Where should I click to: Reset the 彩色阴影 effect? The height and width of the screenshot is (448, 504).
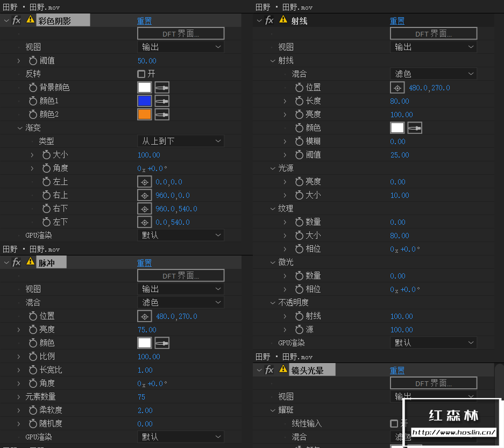tap(144, 21)
